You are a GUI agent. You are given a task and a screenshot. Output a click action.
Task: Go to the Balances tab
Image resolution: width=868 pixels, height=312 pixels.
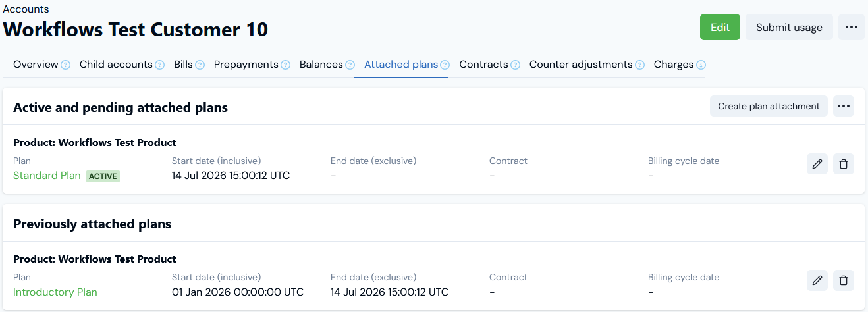[x=321, y=65]
